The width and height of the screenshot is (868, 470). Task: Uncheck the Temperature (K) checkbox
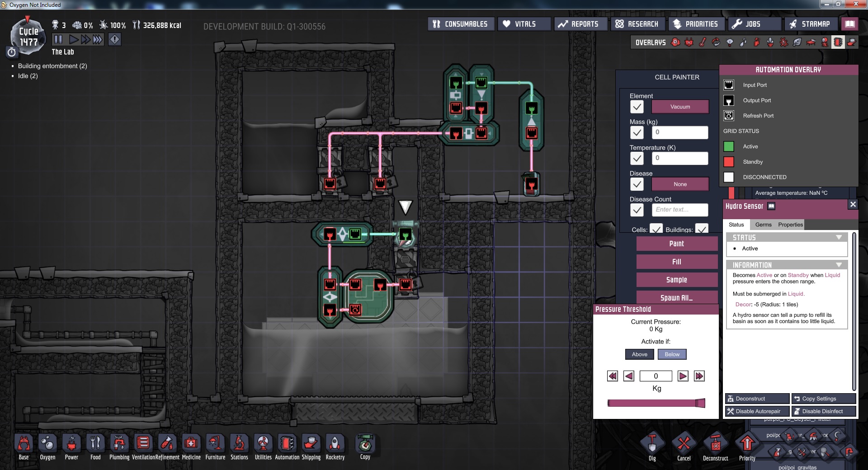pos(637,159)
